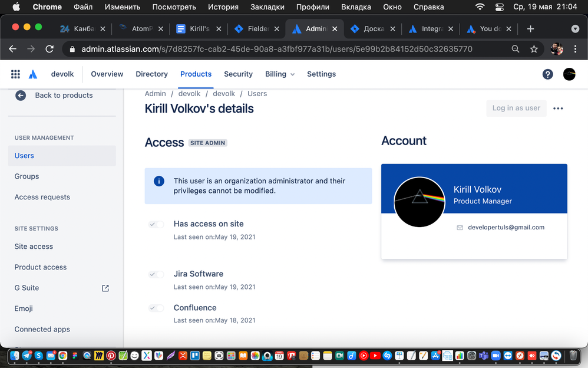Click the Log in as user button

516,108
